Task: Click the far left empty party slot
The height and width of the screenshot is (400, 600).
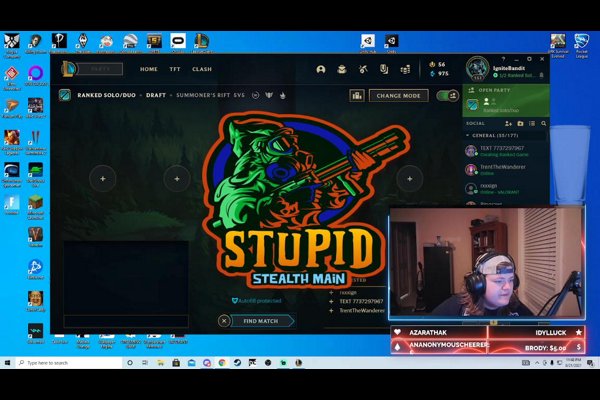Action: pos(103,179)
